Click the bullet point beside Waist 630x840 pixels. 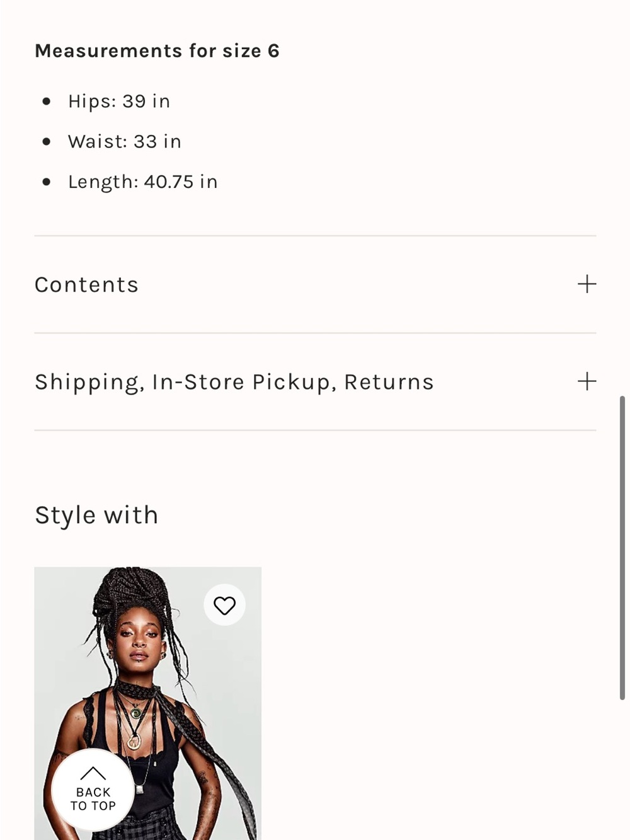(x=46, y=142)
